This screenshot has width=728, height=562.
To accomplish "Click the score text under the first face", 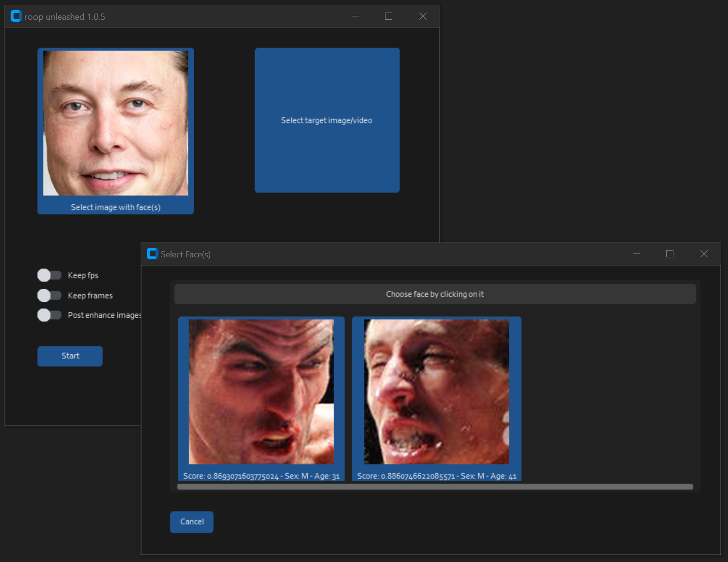I will coord(261,476).
